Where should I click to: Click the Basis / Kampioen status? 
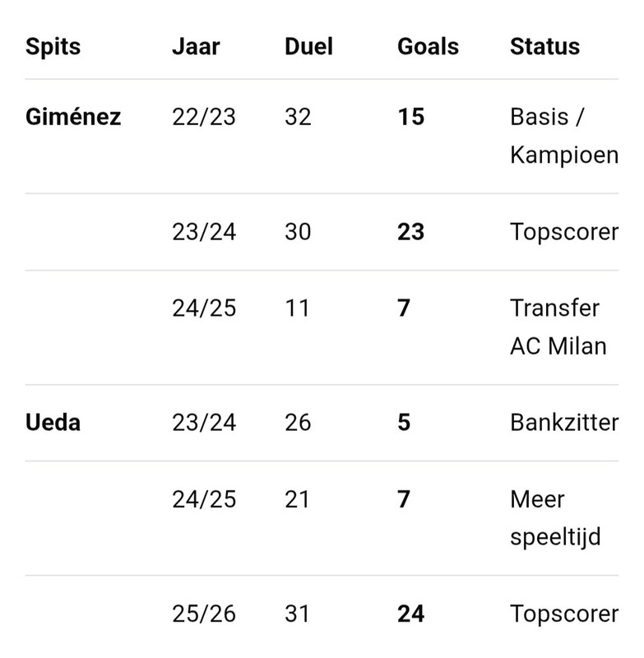[564, 136]
